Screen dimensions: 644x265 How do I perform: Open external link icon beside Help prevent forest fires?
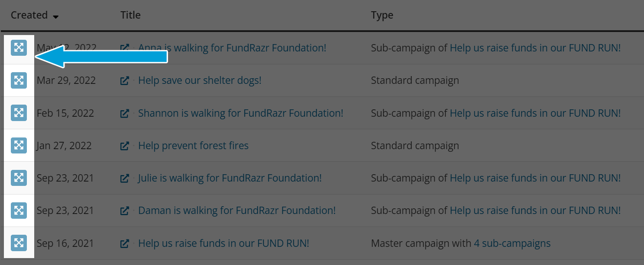click(125, 146)
